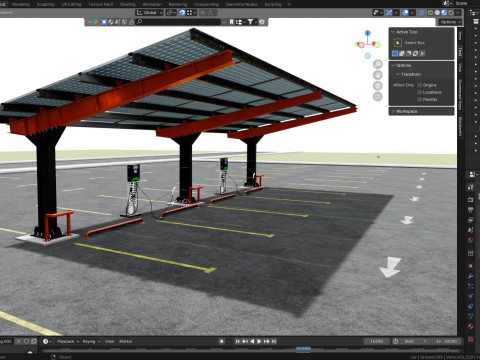Toggle show overlays button
The width and height of the screenshot is (480, 360).
[x=405, y=13]
